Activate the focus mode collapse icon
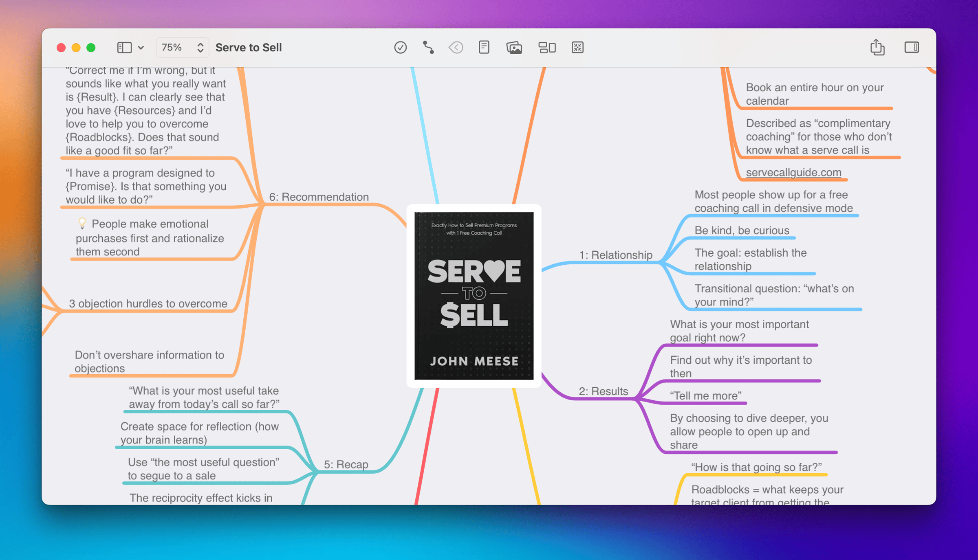This screenshot has height=560, width=978. point(577,48)
